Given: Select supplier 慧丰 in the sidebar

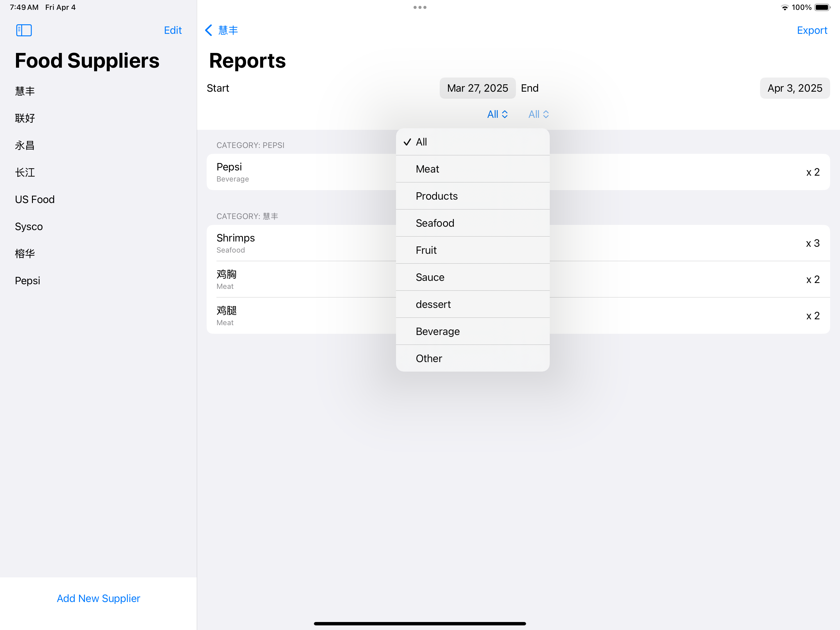Looking at the screenshot, I should click(x=98, y=91).
